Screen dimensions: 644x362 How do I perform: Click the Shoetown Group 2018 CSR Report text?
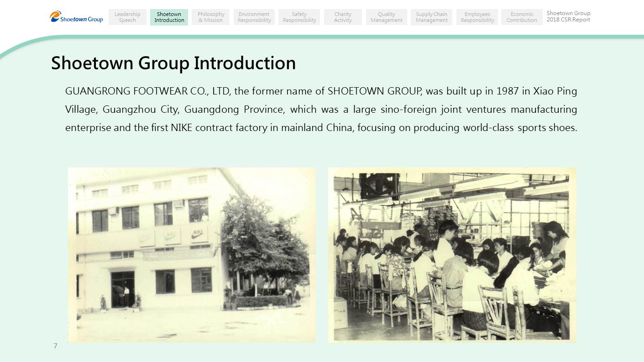click(569, 16)
